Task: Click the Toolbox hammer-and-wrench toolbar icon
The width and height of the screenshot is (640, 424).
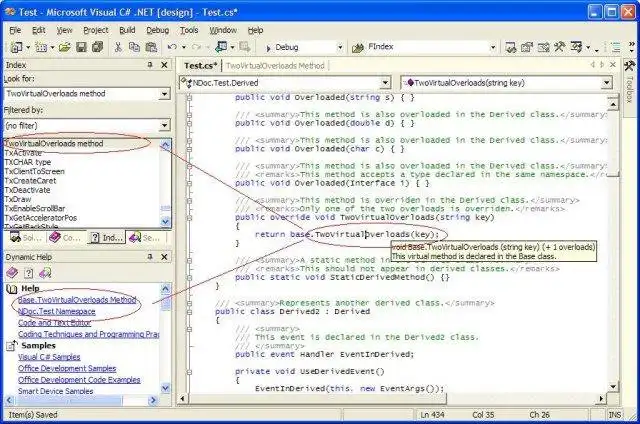Action: [x=560, y=47]
